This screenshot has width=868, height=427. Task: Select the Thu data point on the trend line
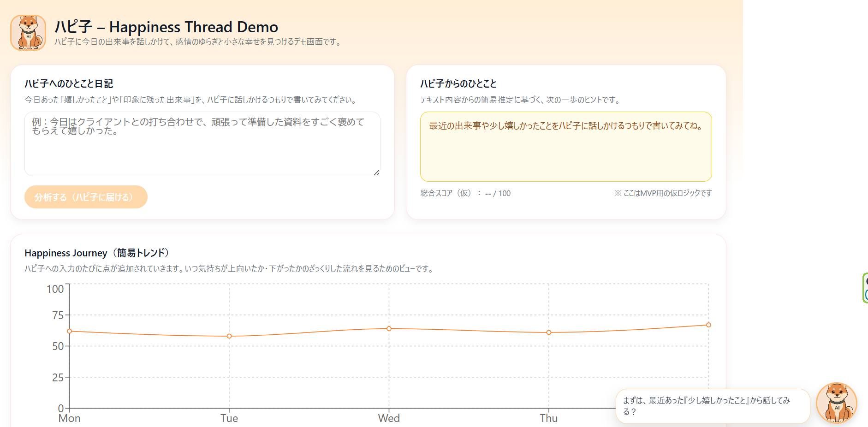pyautogui.click(x=549, y=332)
